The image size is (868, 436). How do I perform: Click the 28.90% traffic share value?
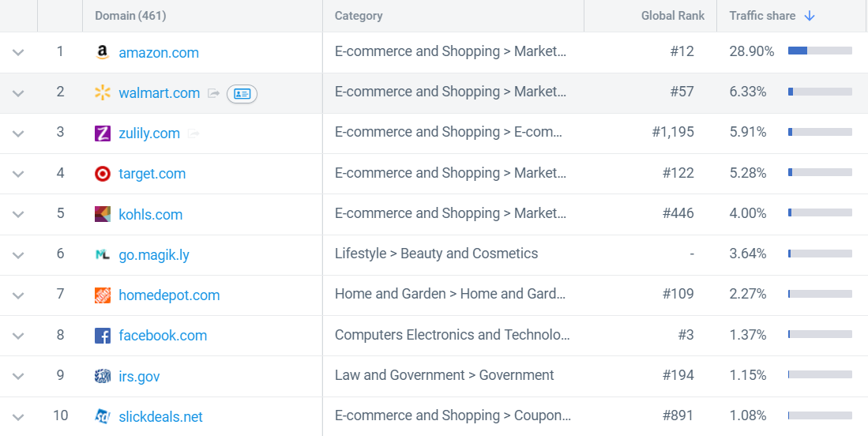tap(752, 51)
